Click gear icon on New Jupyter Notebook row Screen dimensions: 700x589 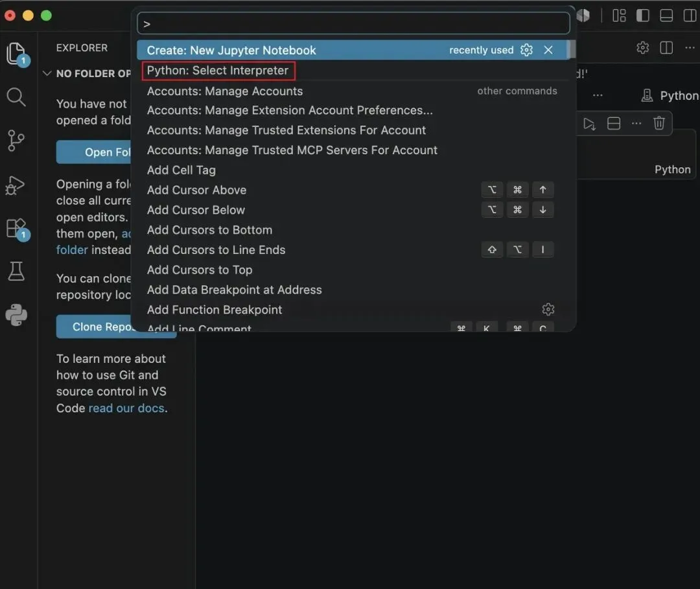526,50
